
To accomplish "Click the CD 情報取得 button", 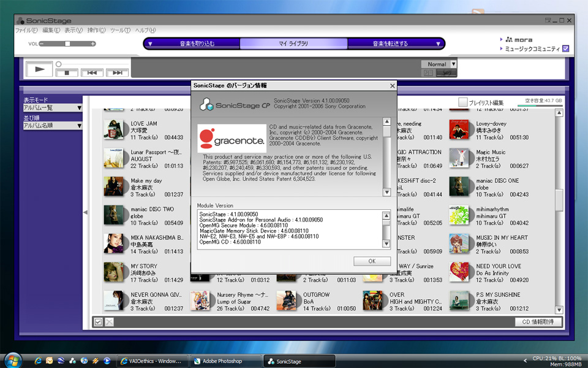I will pyautogui.click(x=538, y=322).
